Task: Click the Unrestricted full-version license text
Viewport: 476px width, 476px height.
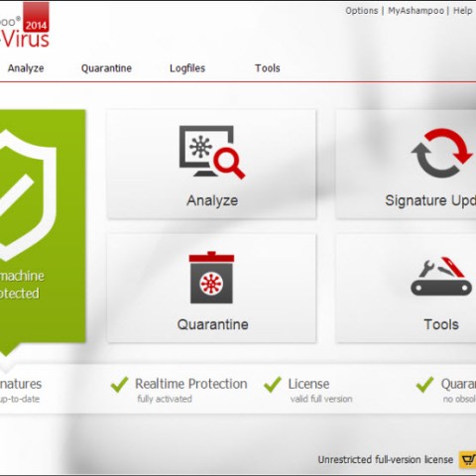Action: [x=386, y=459]
